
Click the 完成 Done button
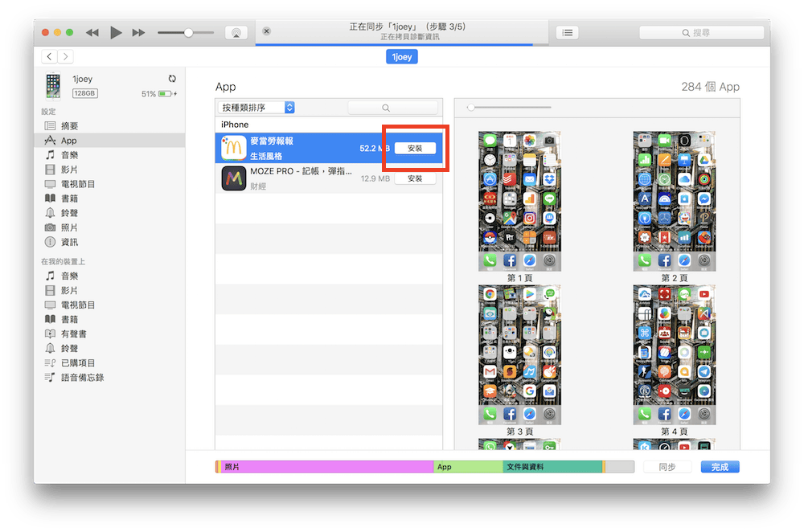pos(719,466)
